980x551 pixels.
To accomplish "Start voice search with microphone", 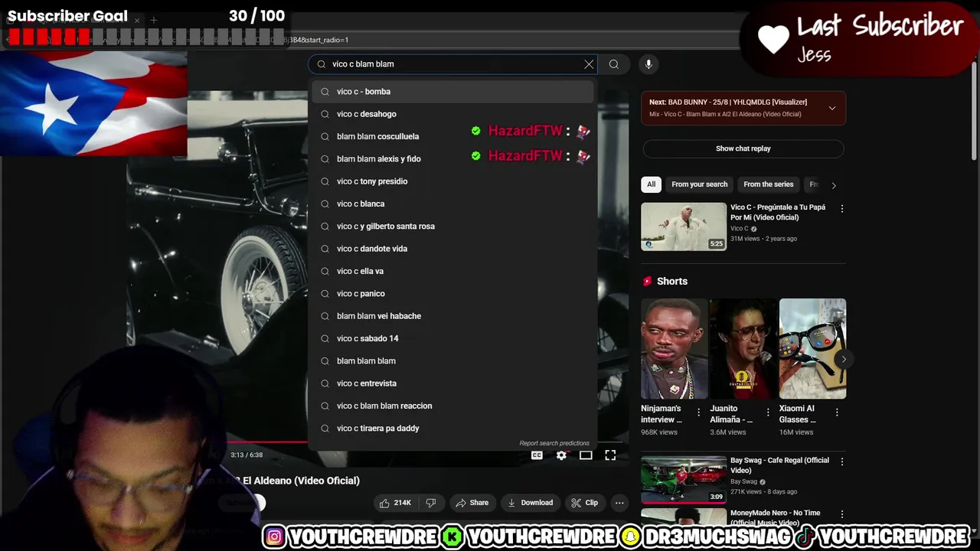I will coord(648,64).
